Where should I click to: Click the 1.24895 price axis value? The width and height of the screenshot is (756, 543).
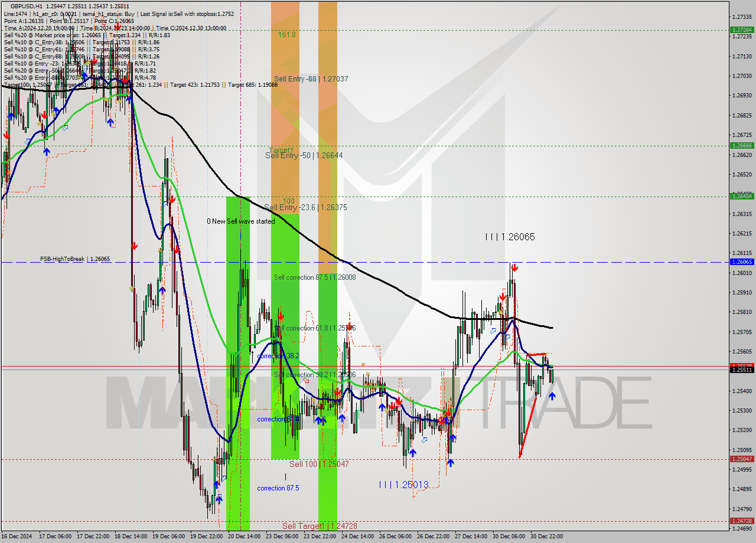(742, 489)
